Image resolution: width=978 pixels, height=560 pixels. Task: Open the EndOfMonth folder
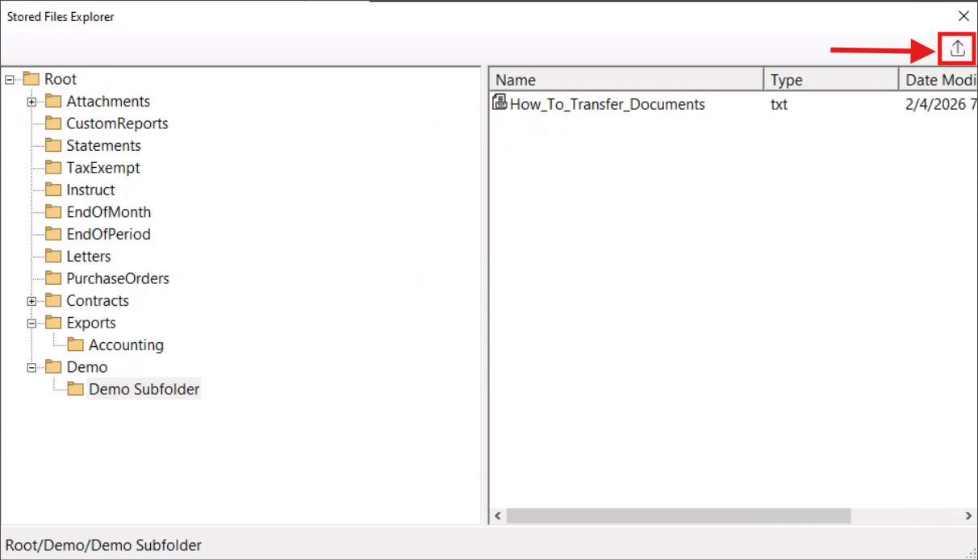click(x=108, y=212)
